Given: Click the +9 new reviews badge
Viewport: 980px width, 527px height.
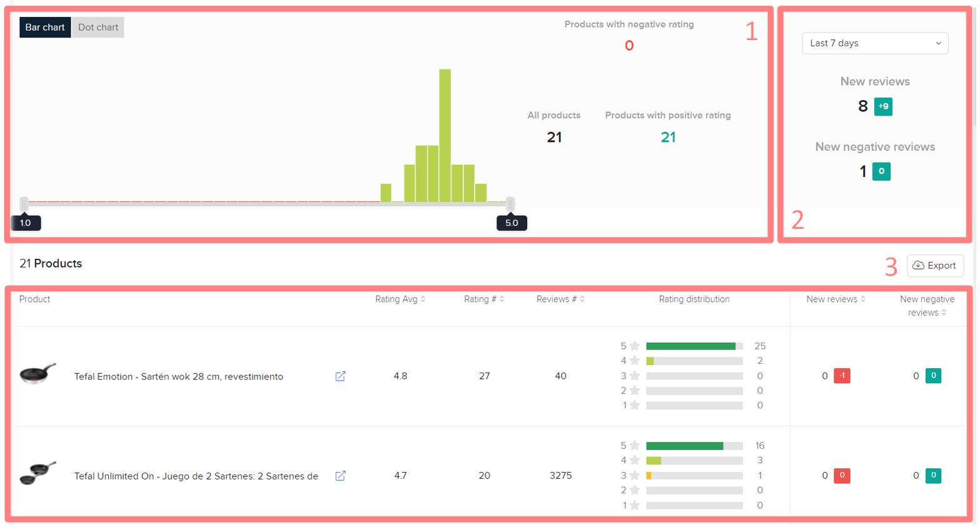Looking at the screenshot, I should pyautogui.click(x=883, y=106).
